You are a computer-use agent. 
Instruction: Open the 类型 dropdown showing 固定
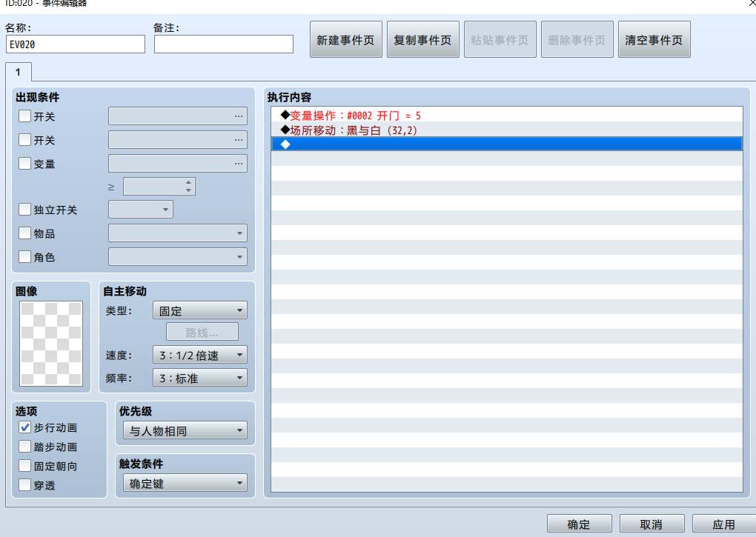[200, 310]
